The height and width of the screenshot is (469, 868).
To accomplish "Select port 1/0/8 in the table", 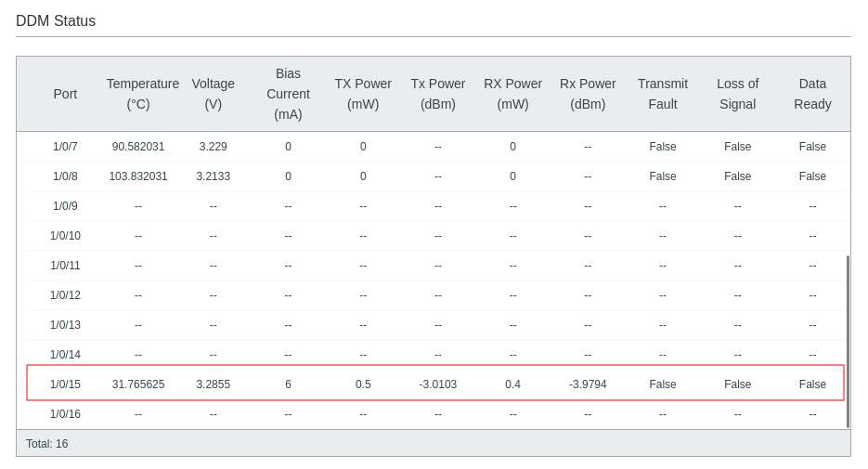I will 65,176.
